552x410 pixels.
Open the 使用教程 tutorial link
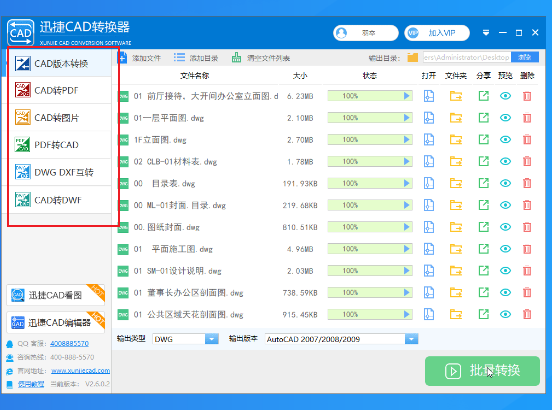(x=31, y=384)
